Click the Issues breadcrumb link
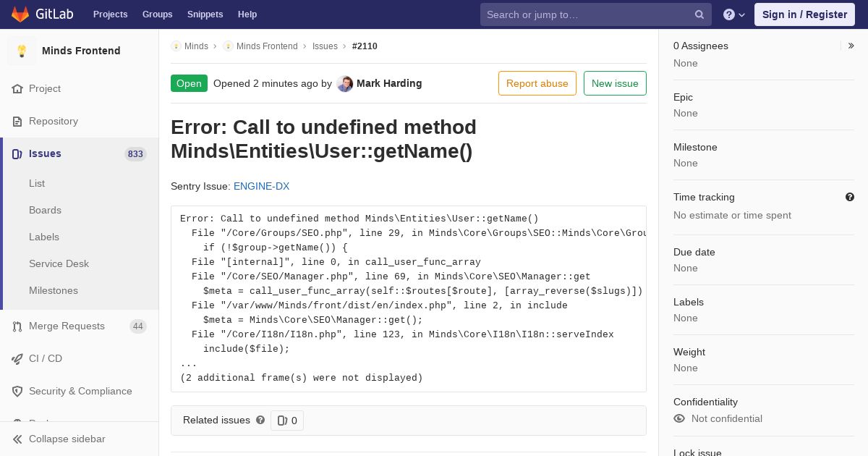Viewport: 868px width, 456px height. [x=325, y=46]
